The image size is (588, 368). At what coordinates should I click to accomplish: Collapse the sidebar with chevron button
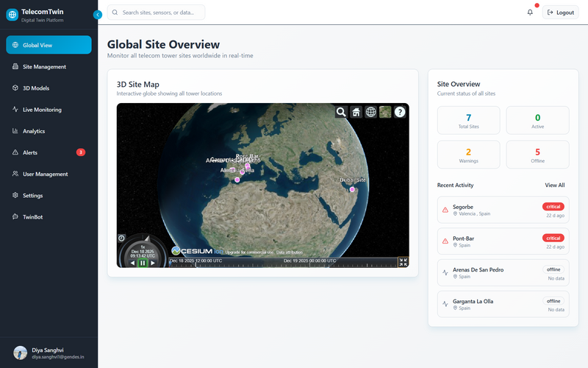98,15
